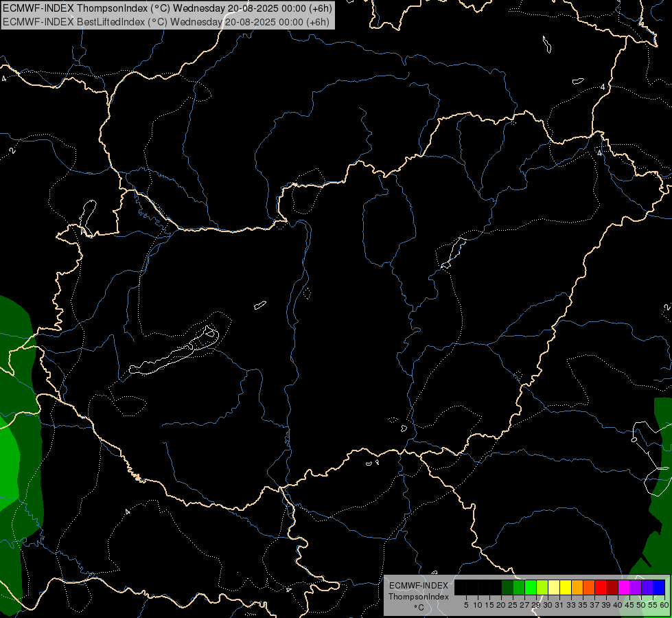This screenshot has height=618, width=672.
Task: Select the medium green 25–27 legend swatch
Action: point(519,587)
